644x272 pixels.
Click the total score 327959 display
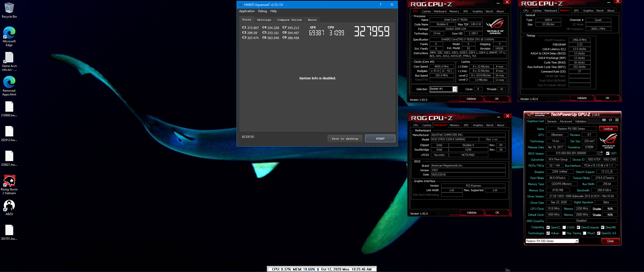pyautogui.click(x=372, y=31)
